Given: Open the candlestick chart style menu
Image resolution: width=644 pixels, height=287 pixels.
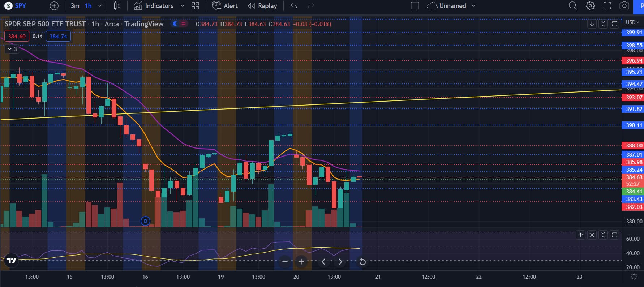Looking at the screenshot, I should [117, 6].
